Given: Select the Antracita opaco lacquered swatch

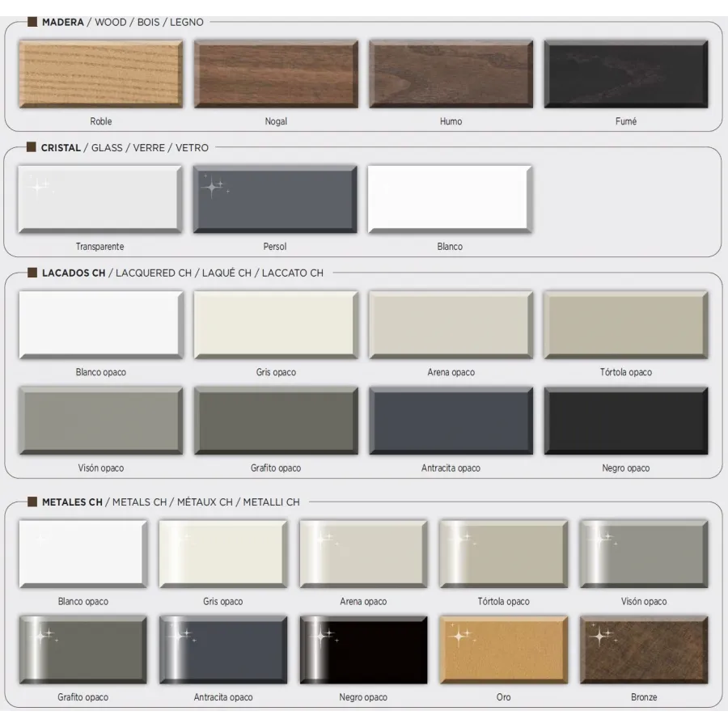Looking at the screenshot, I should (451, 419).
